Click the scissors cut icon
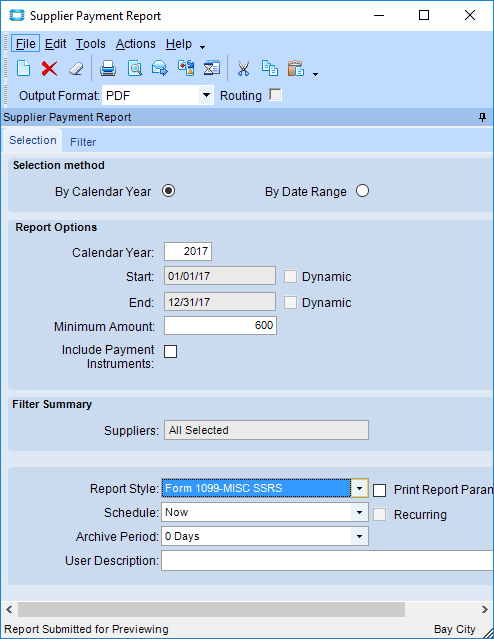 point(243,68)
